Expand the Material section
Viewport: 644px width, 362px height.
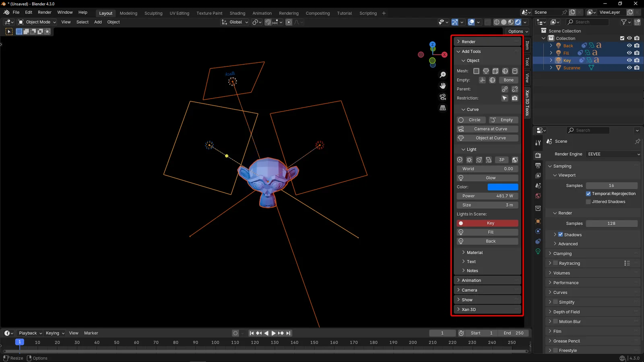click(x=474, y=252)
